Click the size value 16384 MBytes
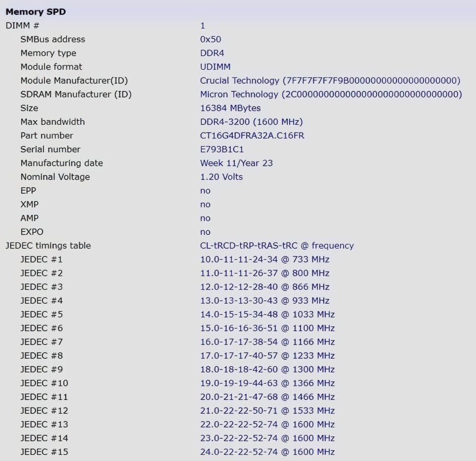The height and width of the screenshot is (461, 476). [x=231, y=108]
